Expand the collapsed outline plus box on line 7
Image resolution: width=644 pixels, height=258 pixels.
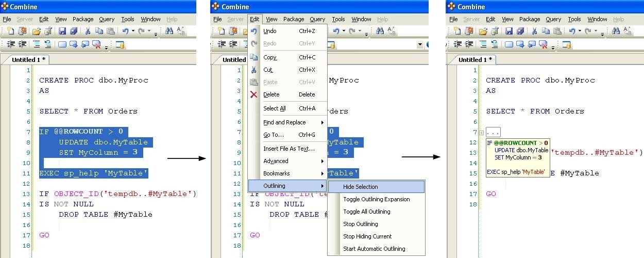coord(481,133)
